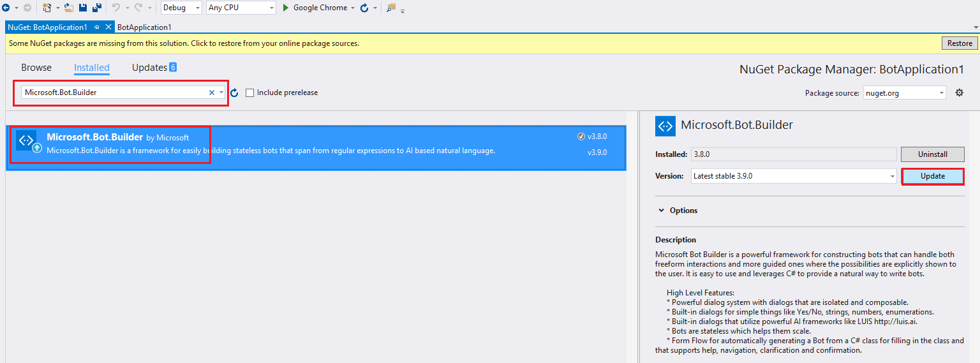Click the v3.9.0 available version text
980x363 pixels.
(x=597, y=152)
